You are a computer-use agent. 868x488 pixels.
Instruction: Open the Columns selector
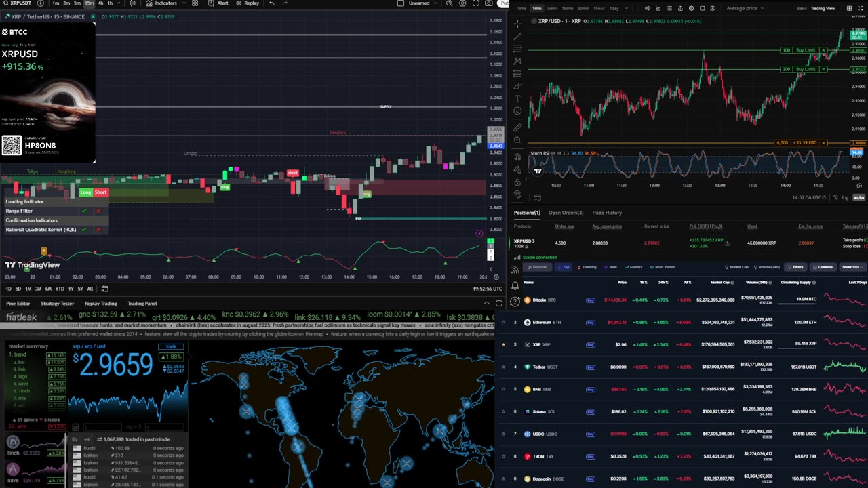[823, 267]
